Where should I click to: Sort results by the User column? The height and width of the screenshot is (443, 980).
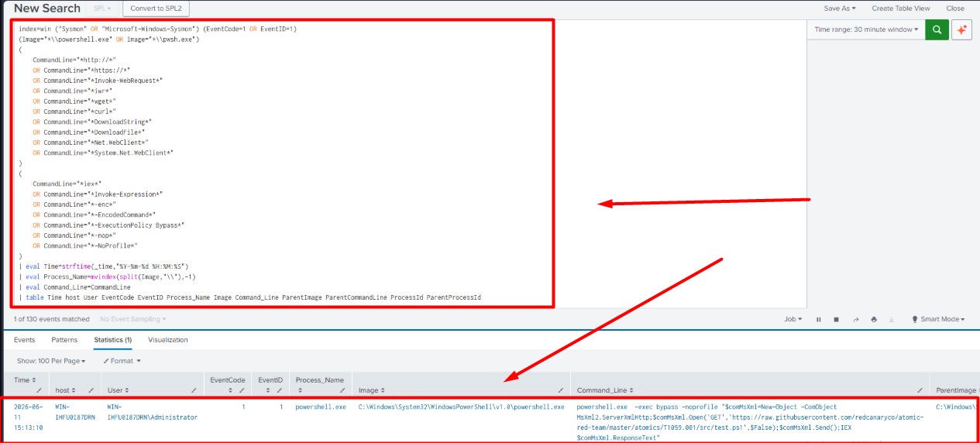[119, 390]
